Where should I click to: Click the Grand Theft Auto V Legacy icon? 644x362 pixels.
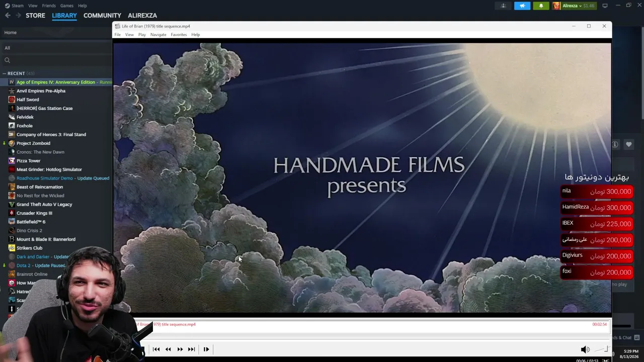tap(12, 204)
